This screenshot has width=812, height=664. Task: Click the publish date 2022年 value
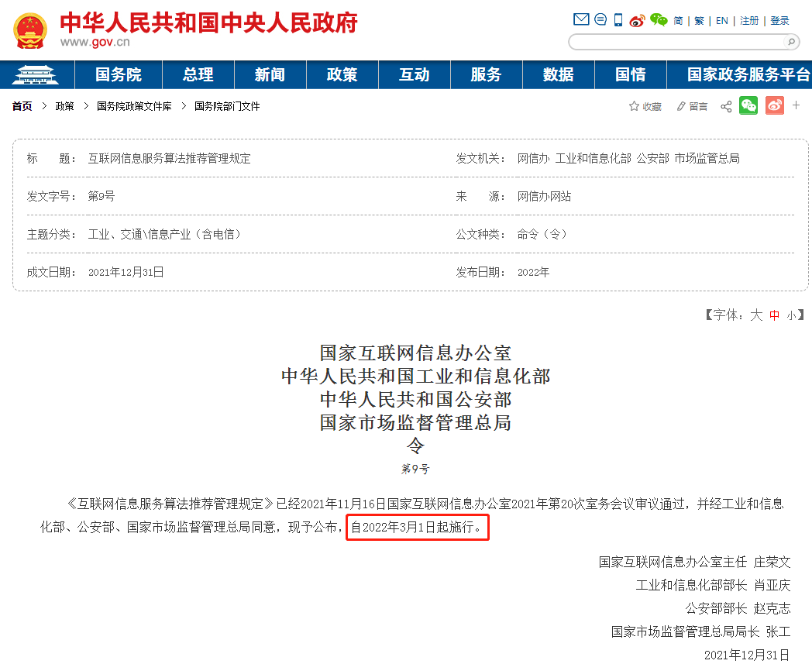tap(533, 273)
